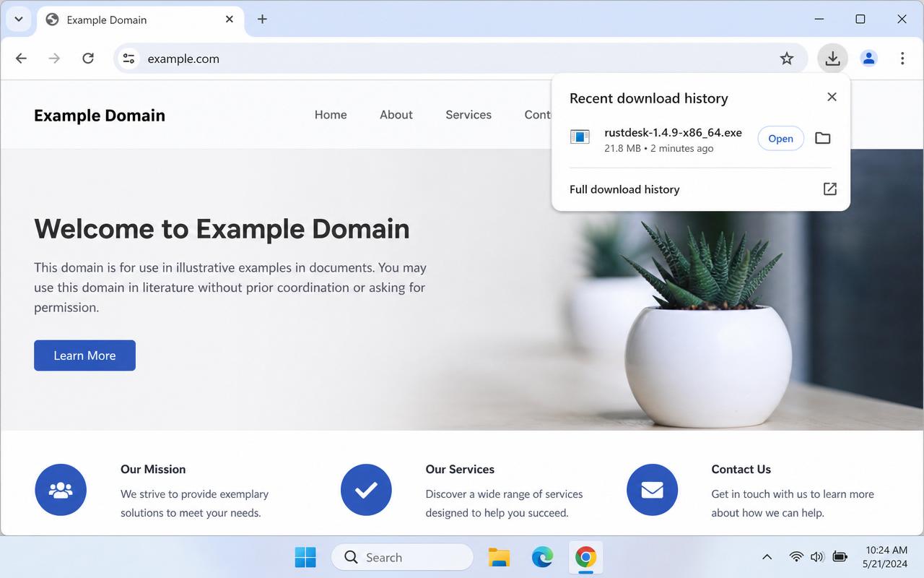
Task: Maximize the Chrome window
Action: point(860,20)
